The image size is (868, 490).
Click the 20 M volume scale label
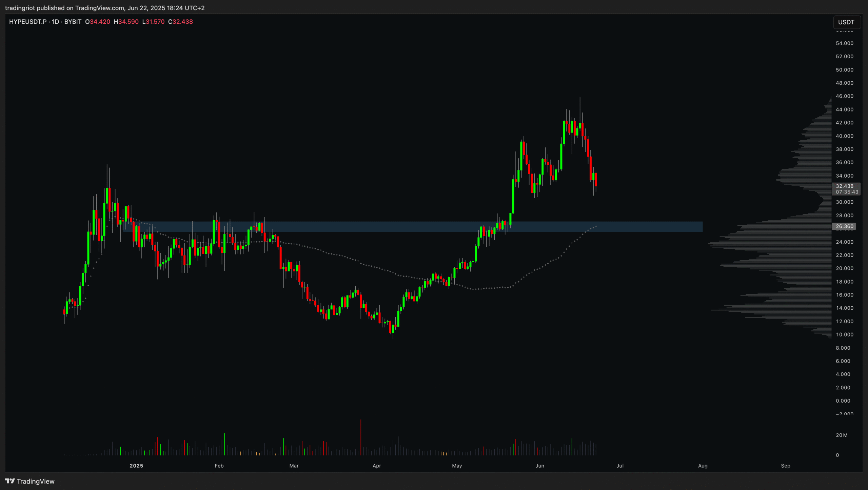[842, 435]
